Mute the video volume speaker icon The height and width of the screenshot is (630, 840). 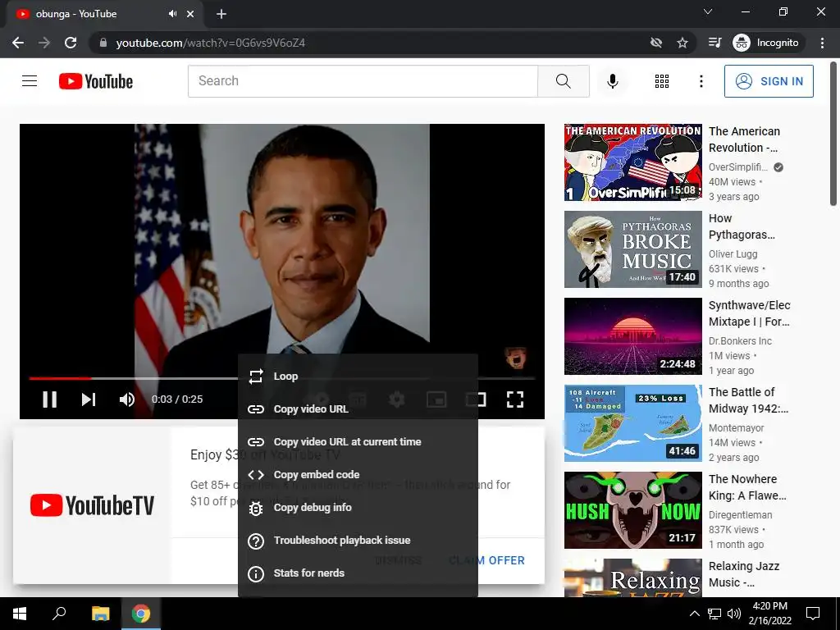(x=127, y=399)
